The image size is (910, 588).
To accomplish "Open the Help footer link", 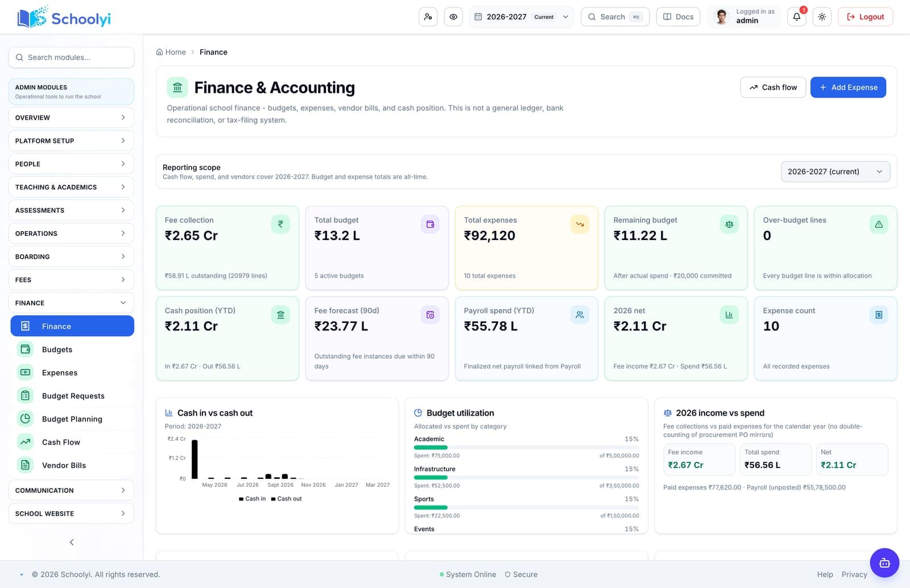I will point(825,574).
